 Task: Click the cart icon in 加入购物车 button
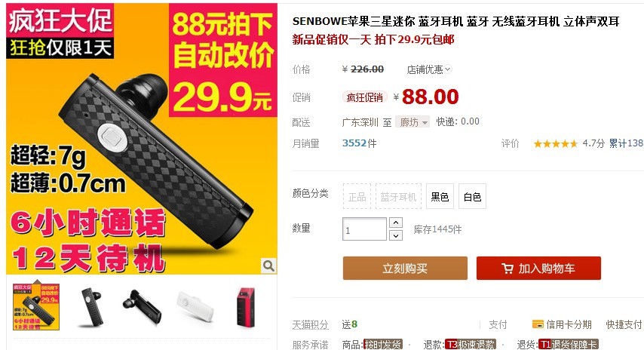pos(508,269)
